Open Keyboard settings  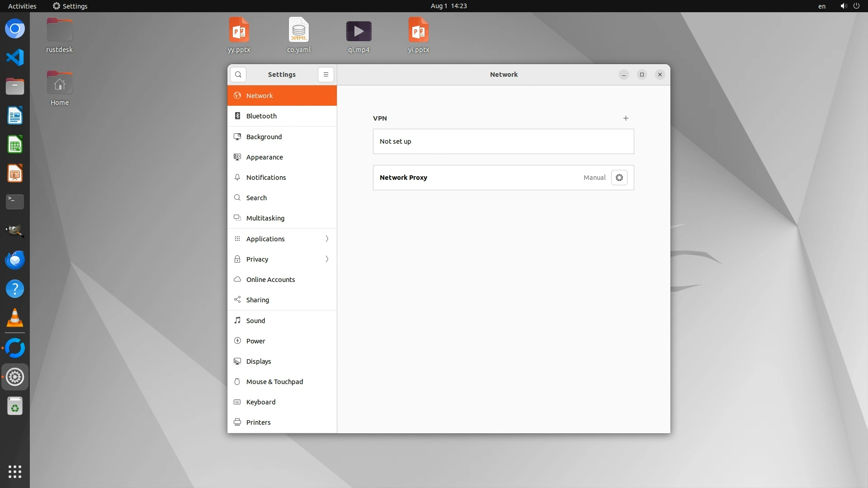261,402
